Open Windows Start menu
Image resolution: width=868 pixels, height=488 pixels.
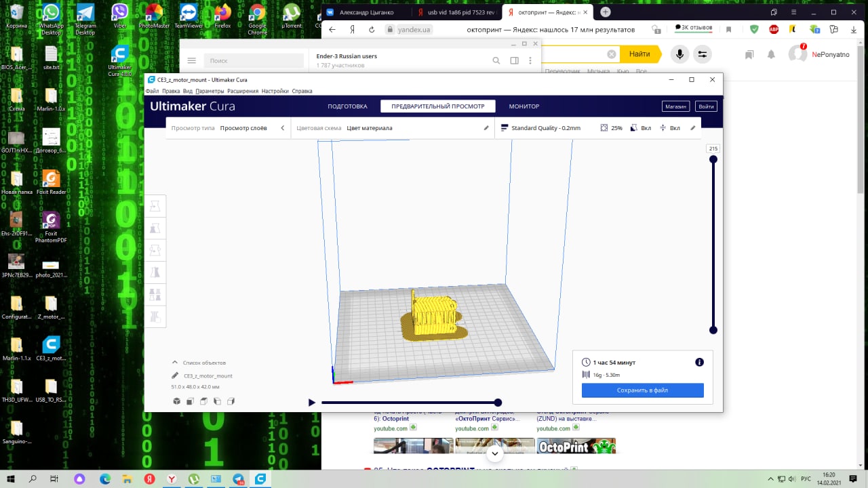(11, 479)
